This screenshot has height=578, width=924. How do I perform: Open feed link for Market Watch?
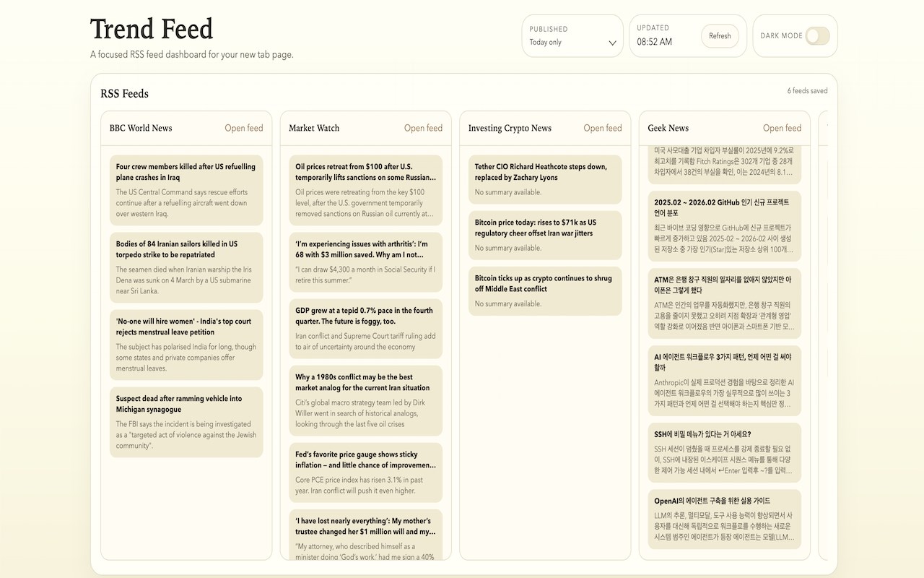[x=423, y=128]
